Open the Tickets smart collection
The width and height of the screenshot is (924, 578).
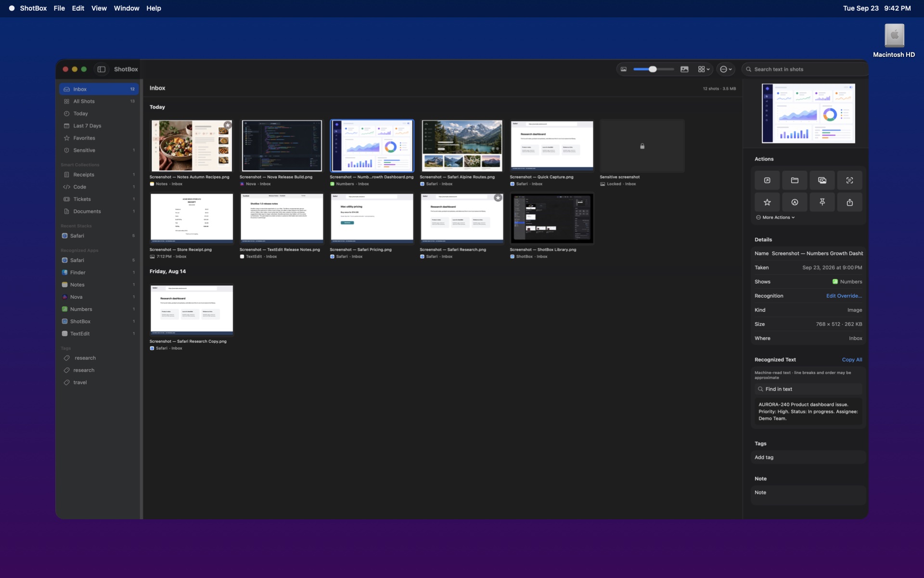99,199
